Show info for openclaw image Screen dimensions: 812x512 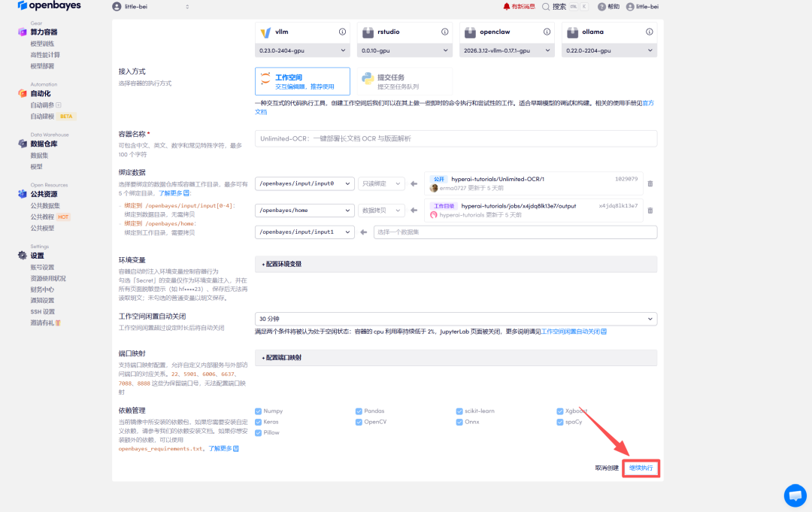(x=547, y=32)
